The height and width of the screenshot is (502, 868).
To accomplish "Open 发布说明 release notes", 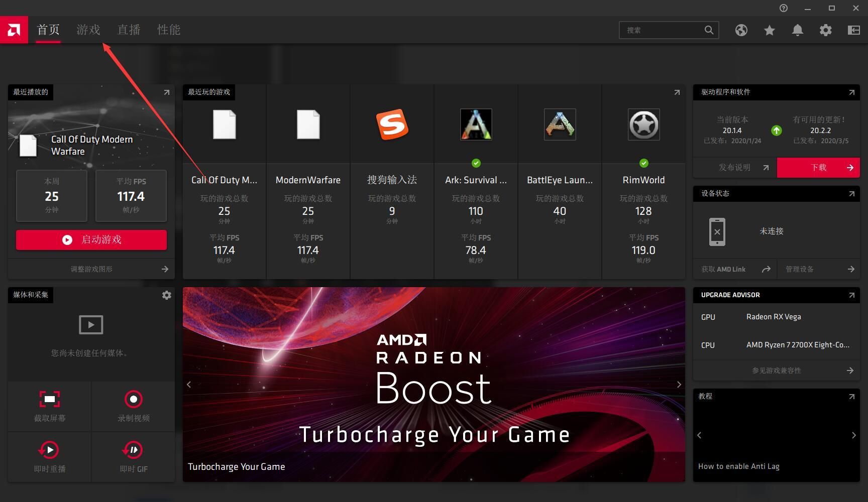I will click(x=735, y=168).
